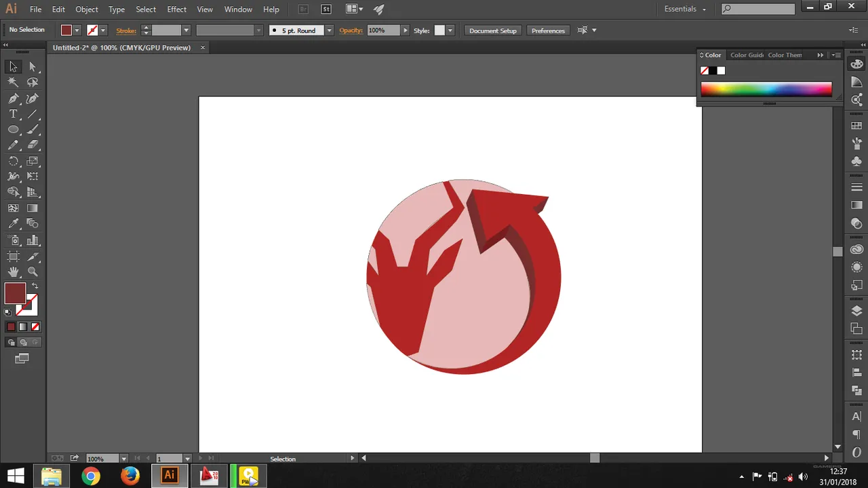The height and width of the screenshot is (488, 868).
Task: Select the Lasso tool
Action: [x=33, y=82]
